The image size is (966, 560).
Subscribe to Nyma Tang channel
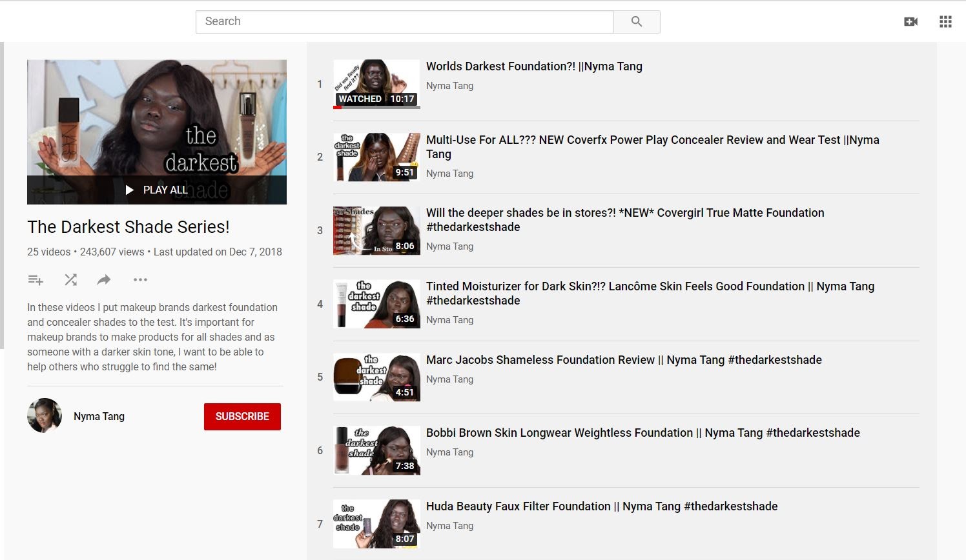242,417
